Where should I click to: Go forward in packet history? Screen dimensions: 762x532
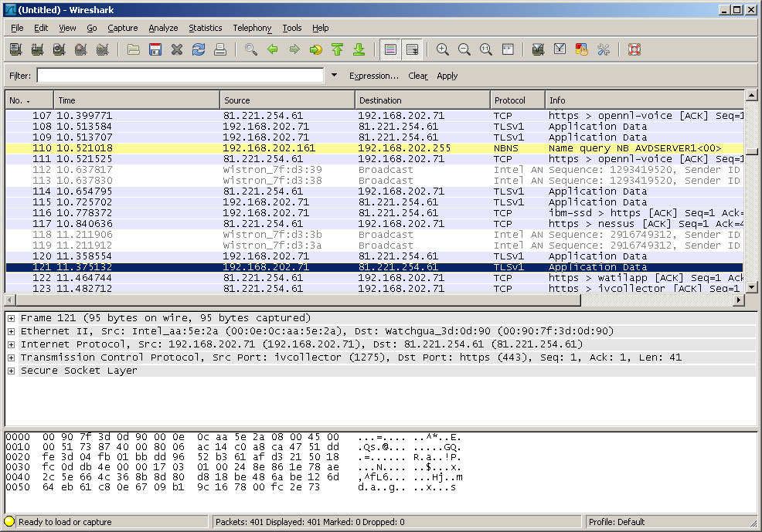point(294,49)
